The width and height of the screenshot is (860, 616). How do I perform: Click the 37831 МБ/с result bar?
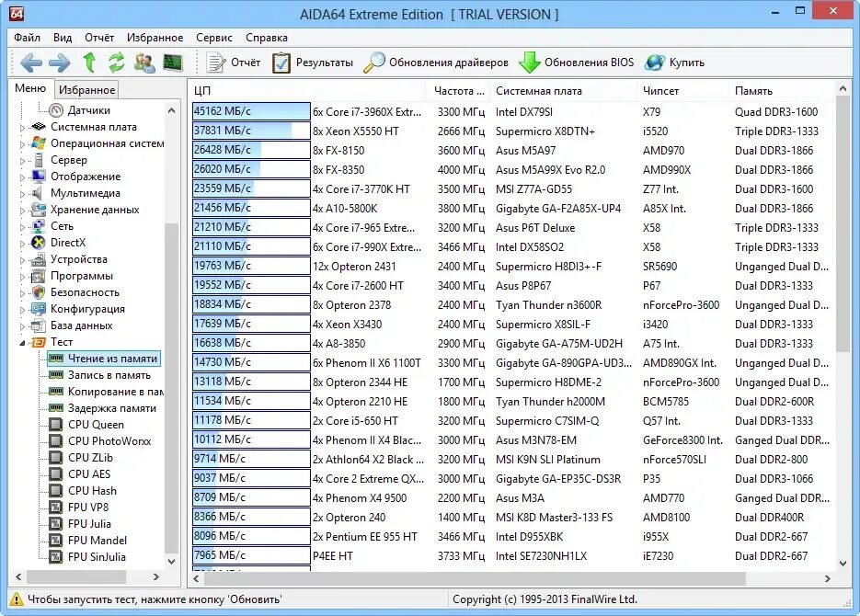tap(251, 131)
